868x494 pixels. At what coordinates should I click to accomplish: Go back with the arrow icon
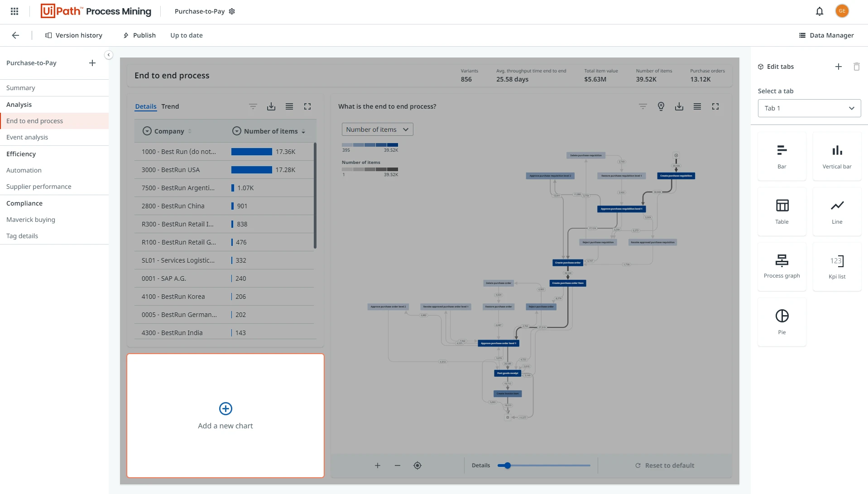15,35
